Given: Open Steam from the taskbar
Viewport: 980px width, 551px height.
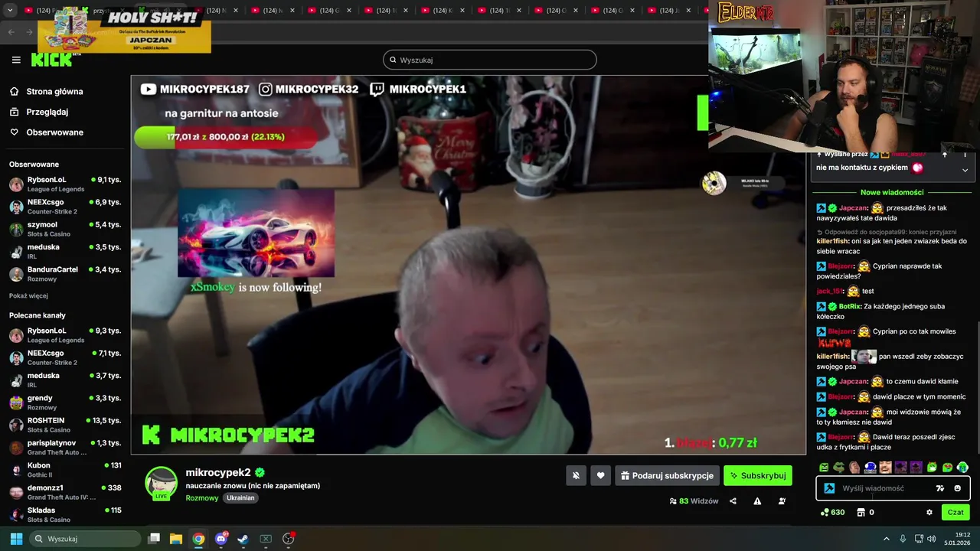Looking at the screenshot, I should [x=243, y=539].
